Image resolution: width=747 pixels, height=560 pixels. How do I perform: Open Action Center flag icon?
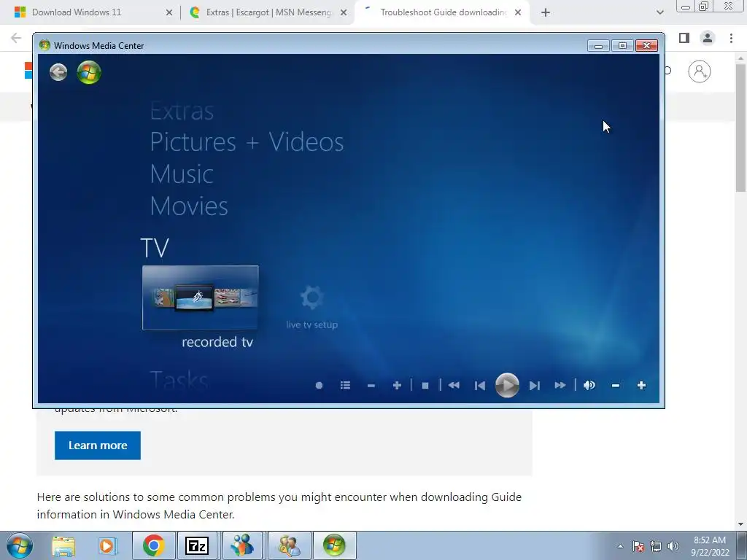coord(638,546)
